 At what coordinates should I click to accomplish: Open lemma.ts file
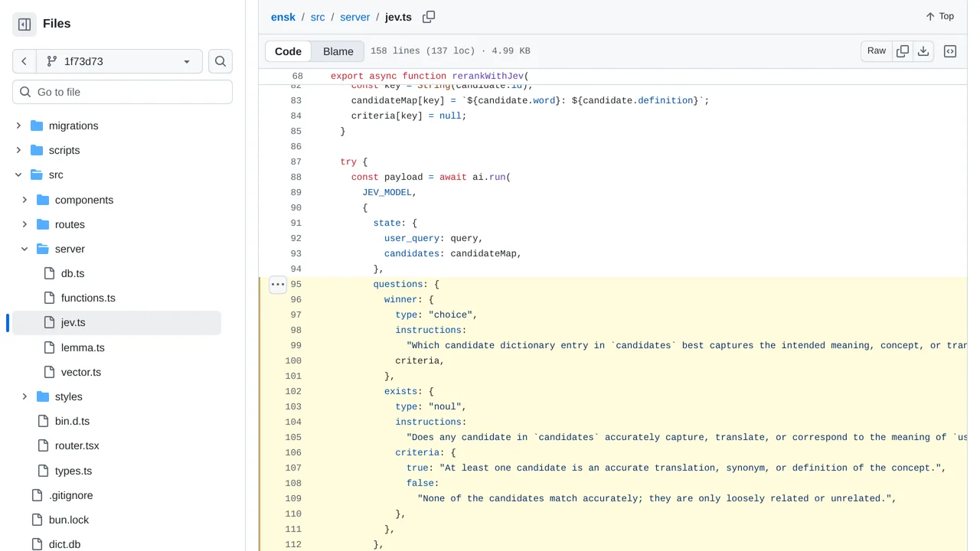tap(83, 347)
